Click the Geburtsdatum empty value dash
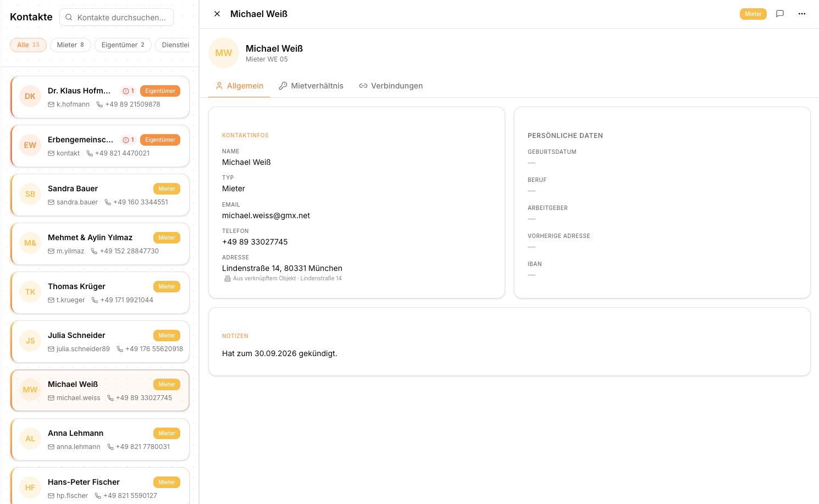The image size is (819, 504). pos(532,163)
